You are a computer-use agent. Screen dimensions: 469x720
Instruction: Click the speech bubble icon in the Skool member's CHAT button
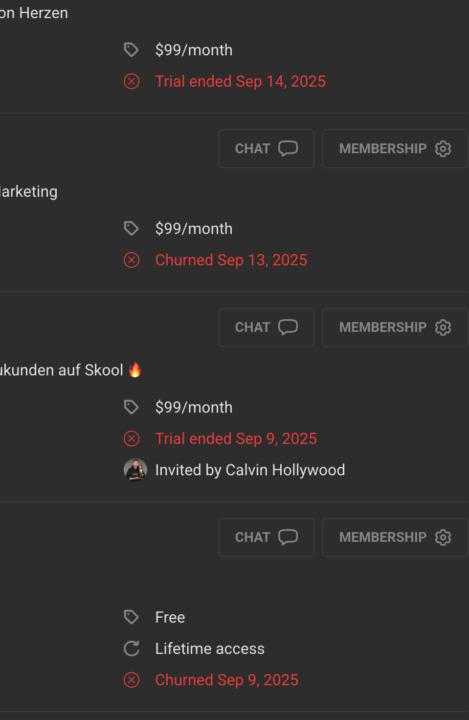[x=288, y=327]
